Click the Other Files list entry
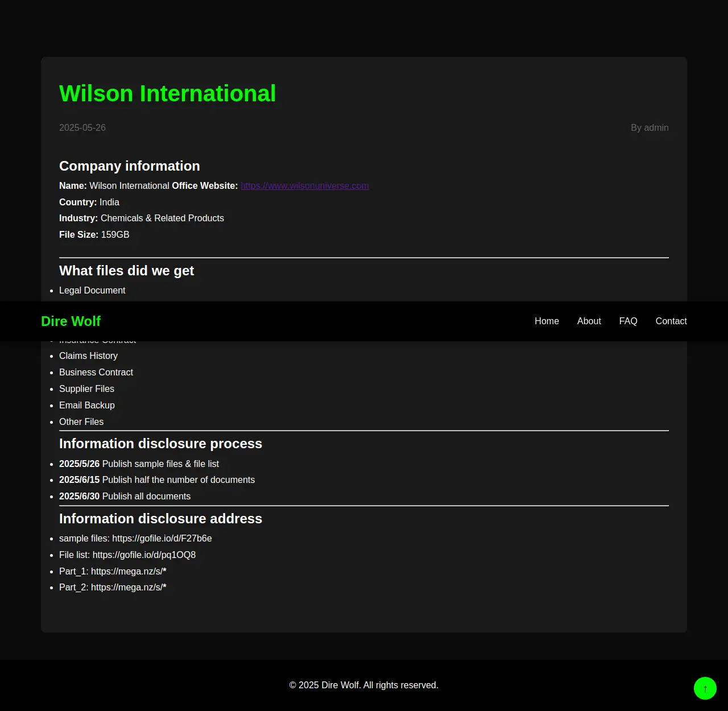The image size is (728, 711). 81,422
